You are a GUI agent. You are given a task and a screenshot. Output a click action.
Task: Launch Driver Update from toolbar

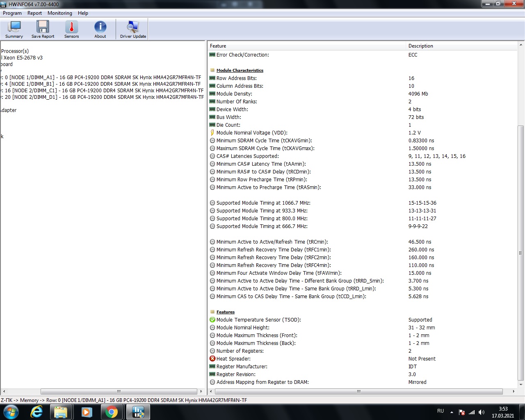(133, 30)
